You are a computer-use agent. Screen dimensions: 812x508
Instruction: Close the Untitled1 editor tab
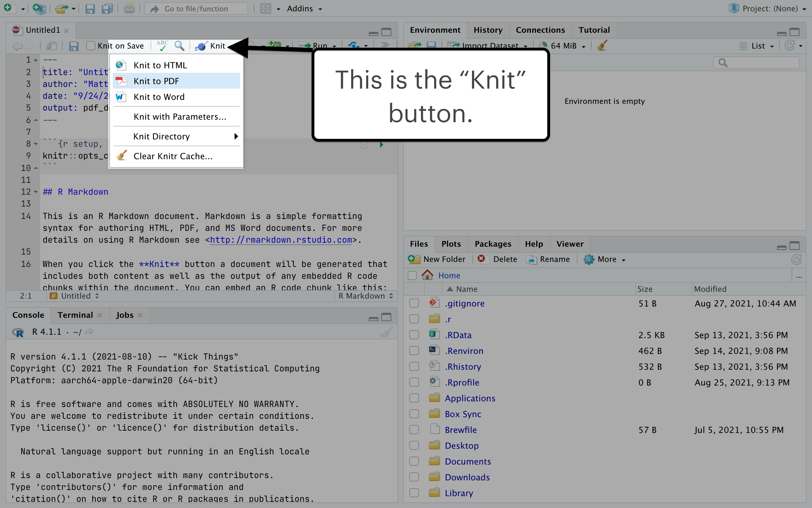(67, 30)
